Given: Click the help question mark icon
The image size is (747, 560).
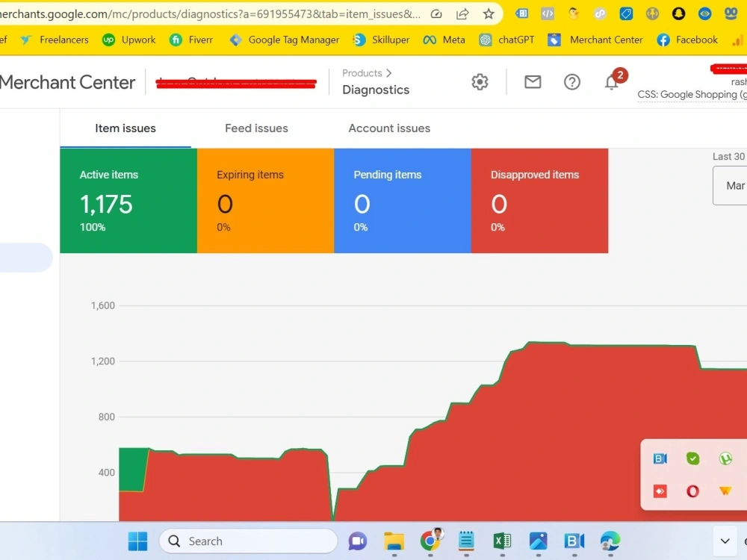Looking at the screenshot, I should 571,82.
